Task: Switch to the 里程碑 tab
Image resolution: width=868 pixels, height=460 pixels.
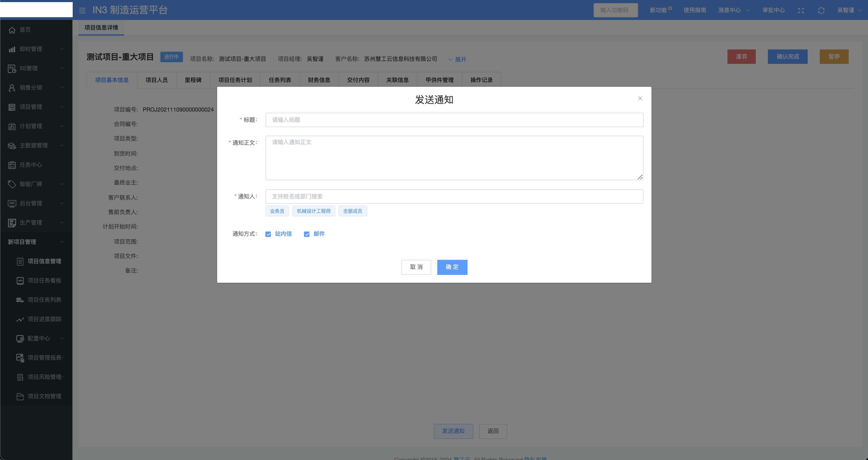Action: (193, 80)
